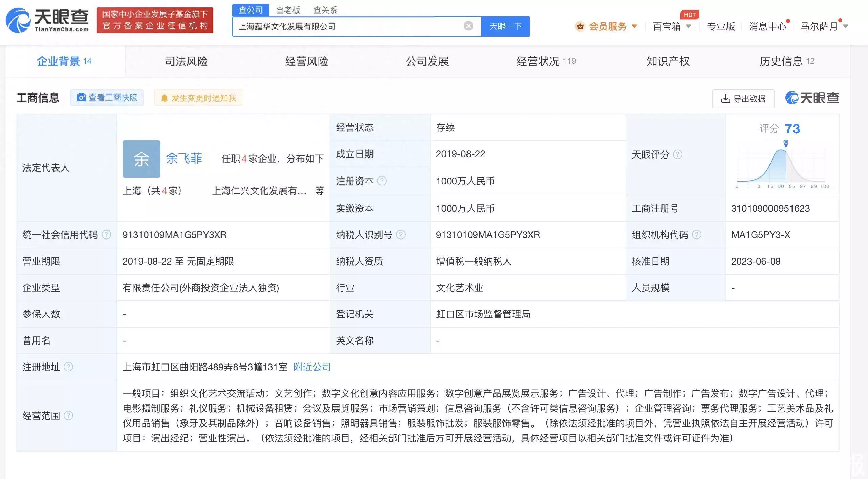The height and width of the screenshot is (479, 868).
Task: Click the help icon next to 注册地址
Action: coord(68,367)
